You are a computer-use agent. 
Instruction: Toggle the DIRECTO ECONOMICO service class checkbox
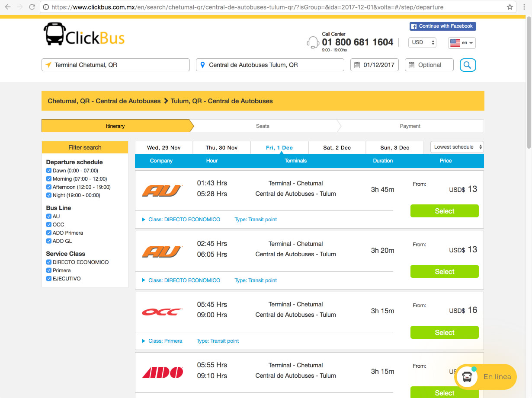pos(49,262)
